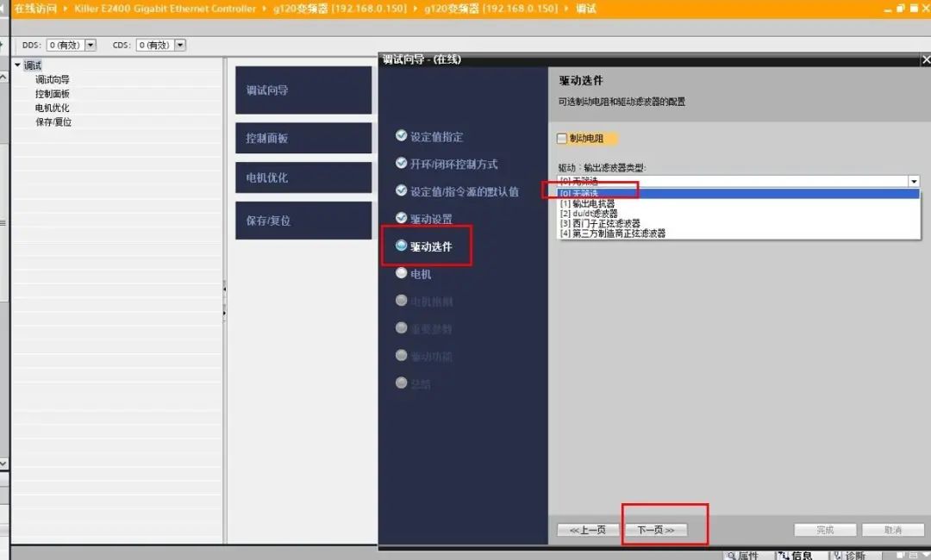Select [0] 无筛选 highlighted option
The height and width of the screenshot is (560, 931).
(739, 193)
